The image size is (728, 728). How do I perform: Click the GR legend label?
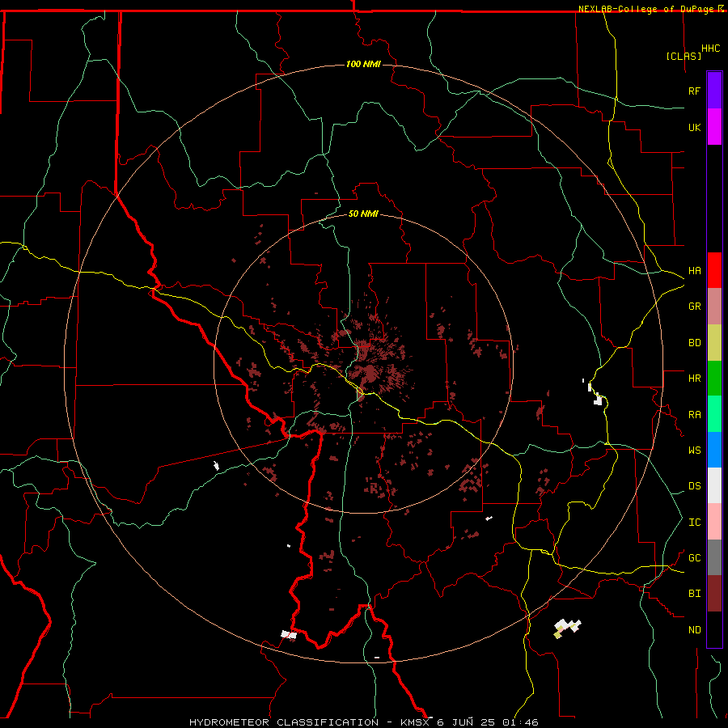point(694,306)
